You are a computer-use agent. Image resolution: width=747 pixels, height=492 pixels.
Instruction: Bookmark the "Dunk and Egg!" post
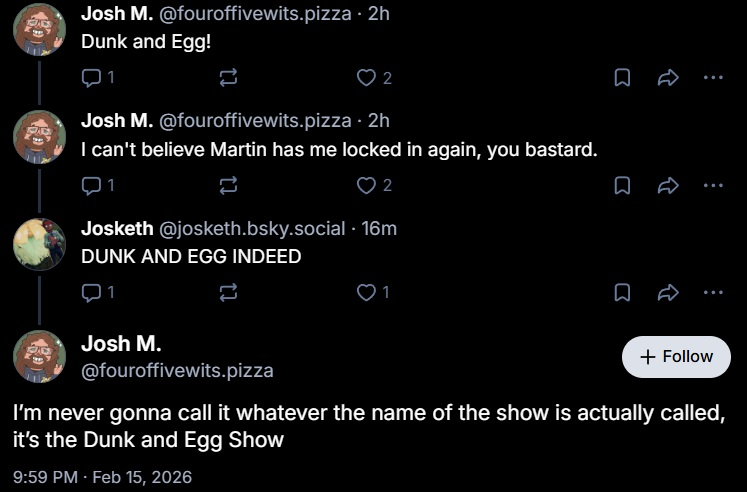(621, 78)
